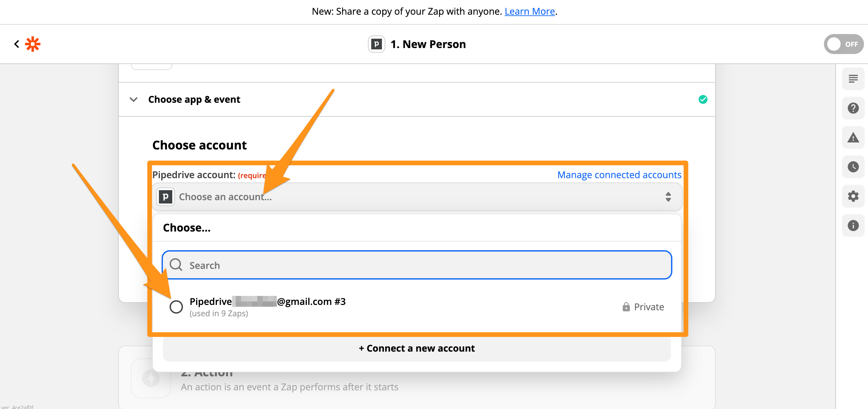The image size is (868, 409).
Task: Open the settings gear sidebar icon
Action: click(853, 196)
